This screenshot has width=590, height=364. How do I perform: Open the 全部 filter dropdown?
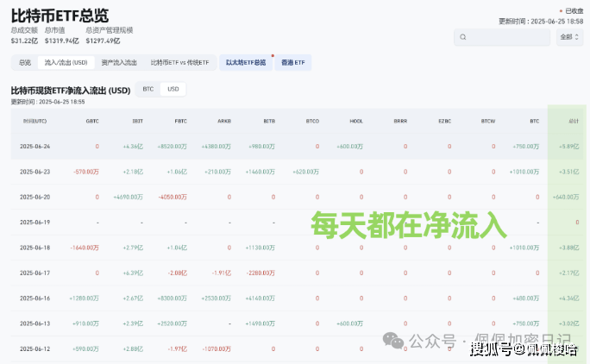coord(569,37)
